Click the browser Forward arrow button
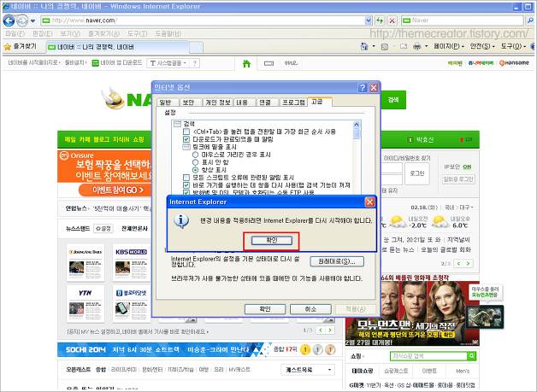The height and width of the screenshot is (392, 537). [22, 20]
